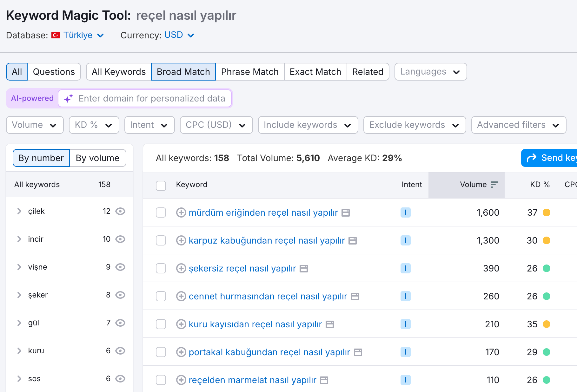The width and height of the screenshot is (577, 392).
Task: Open the kuru kayısıdan reçel nasıl yapılır link
Action: coord(255,324)
